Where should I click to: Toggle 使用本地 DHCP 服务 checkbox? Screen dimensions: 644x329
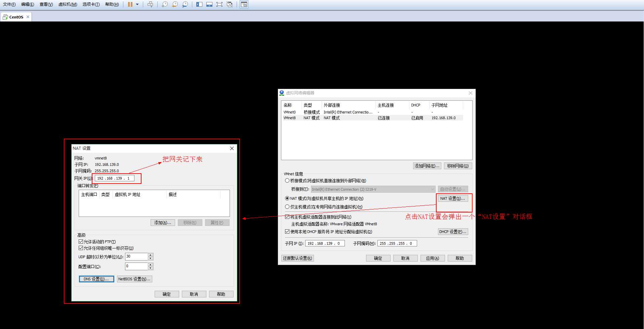287,232
